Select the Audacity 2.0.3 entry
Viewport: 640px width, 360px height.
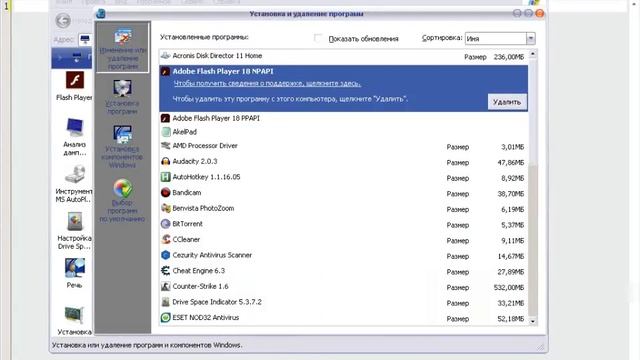coord(343,162)
